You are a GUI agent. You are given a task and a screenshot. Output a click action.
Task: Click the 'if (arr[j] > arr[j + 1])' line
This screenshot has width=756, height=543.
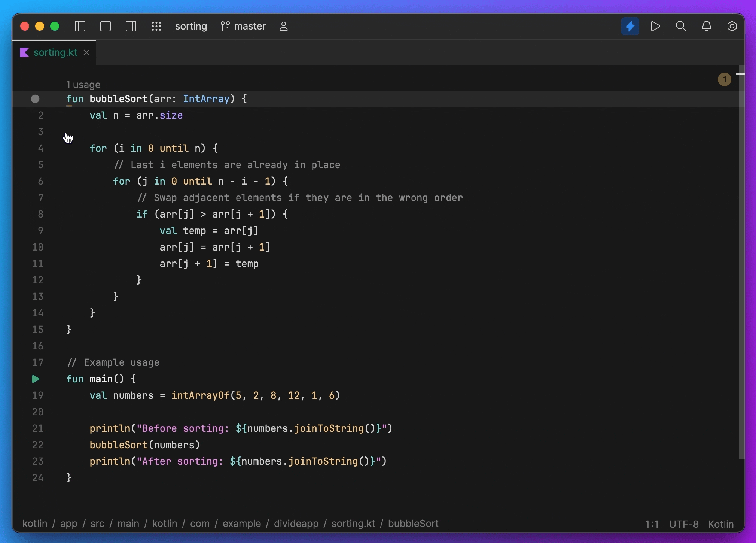[212, 214]
